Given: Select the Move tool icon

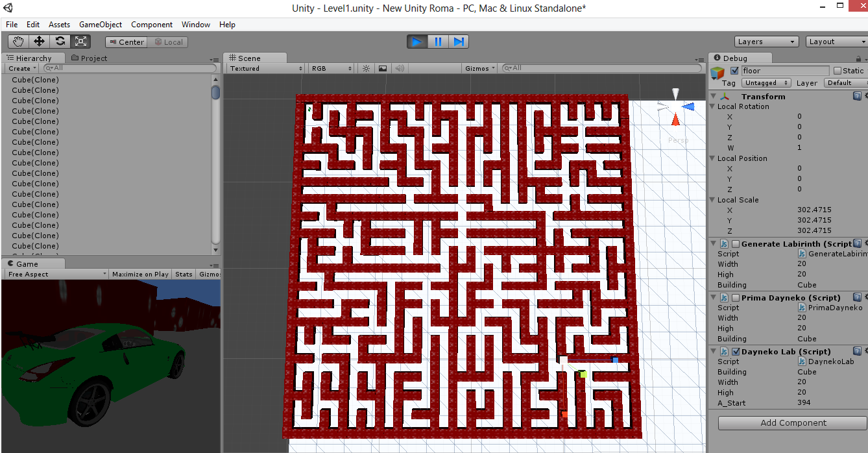Looking at the screenshot, I should coord(39,42).
